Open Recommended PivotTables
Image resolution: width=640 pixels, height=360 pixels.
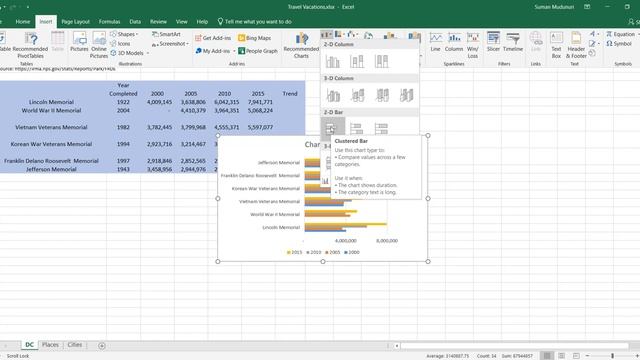click(30, 45)
